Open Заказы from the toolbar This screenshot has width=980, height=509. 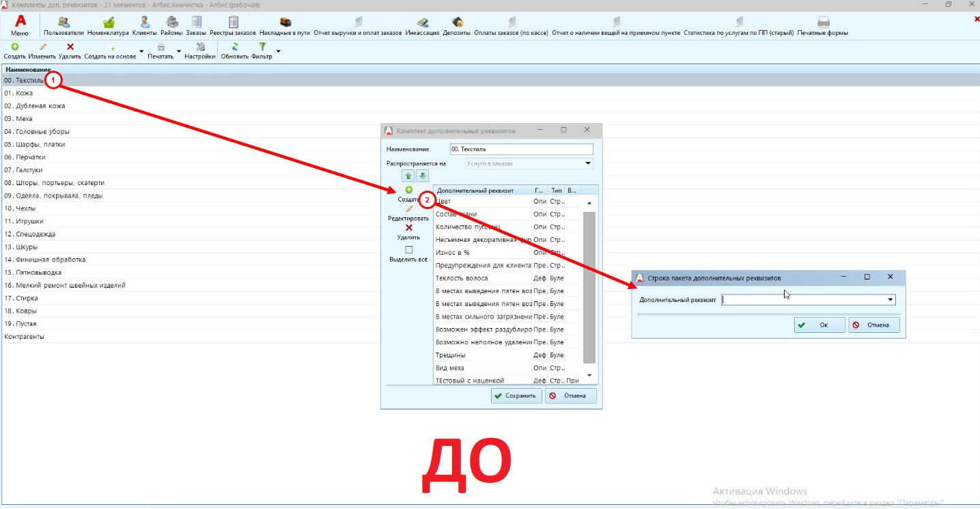(197, 26)
